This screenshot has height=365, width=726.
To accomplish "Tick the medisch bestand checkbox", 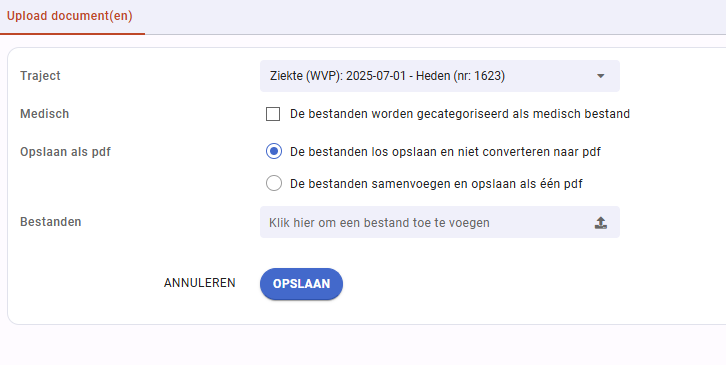I will (273, 114).
